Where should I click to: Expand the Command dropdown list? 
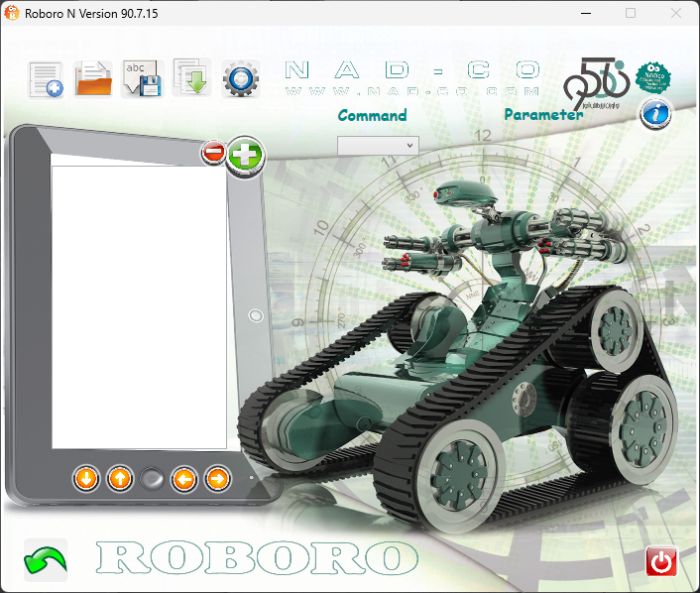click(378, 145)
